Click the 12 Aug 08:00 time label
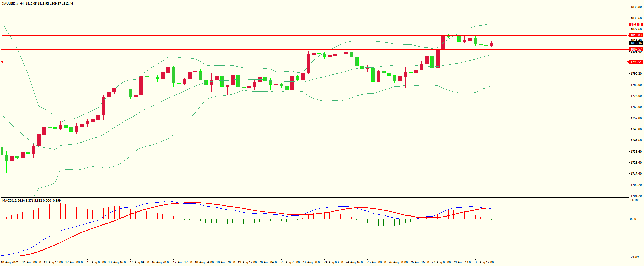 (75, 262)
